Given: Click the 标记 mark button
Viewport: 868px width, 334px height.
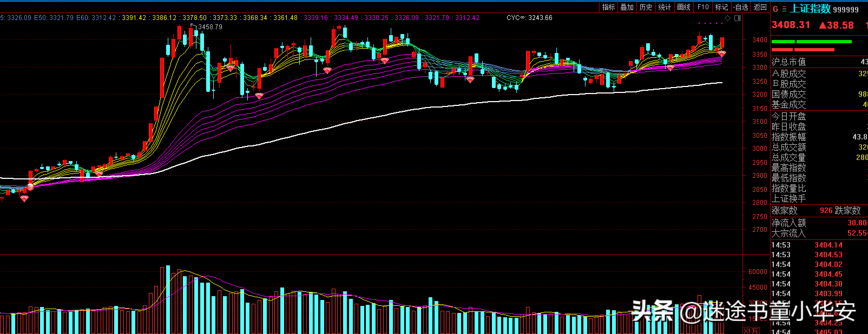Looking at the screenshot, I should point(721,7).
